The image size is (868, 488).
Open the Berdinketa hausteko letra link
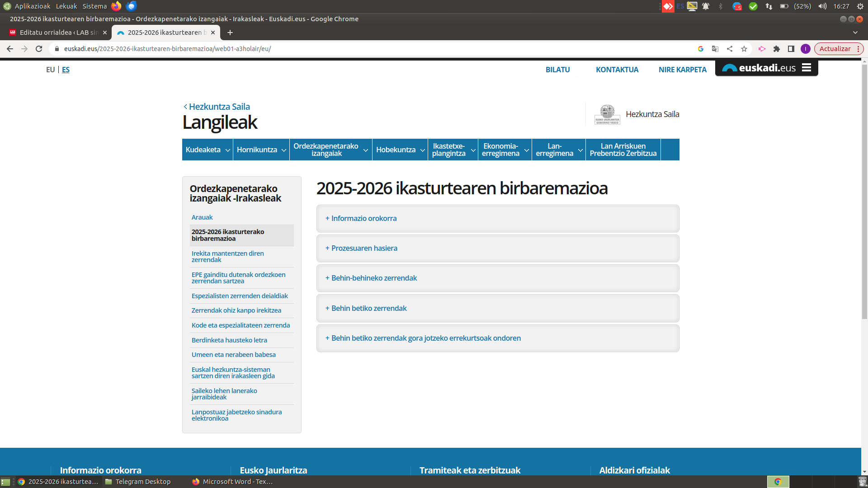point(229,340)
